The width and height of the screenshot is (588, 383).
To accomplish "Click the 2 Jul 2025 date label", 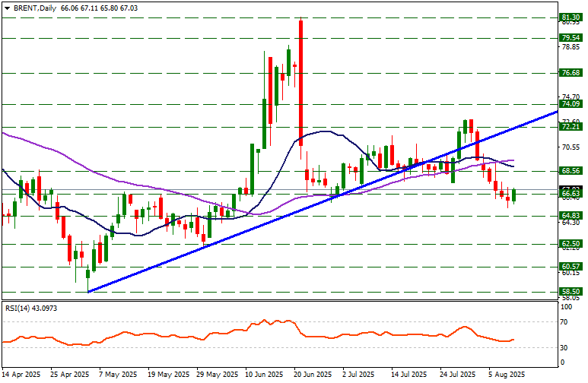I will coord(358,375).
